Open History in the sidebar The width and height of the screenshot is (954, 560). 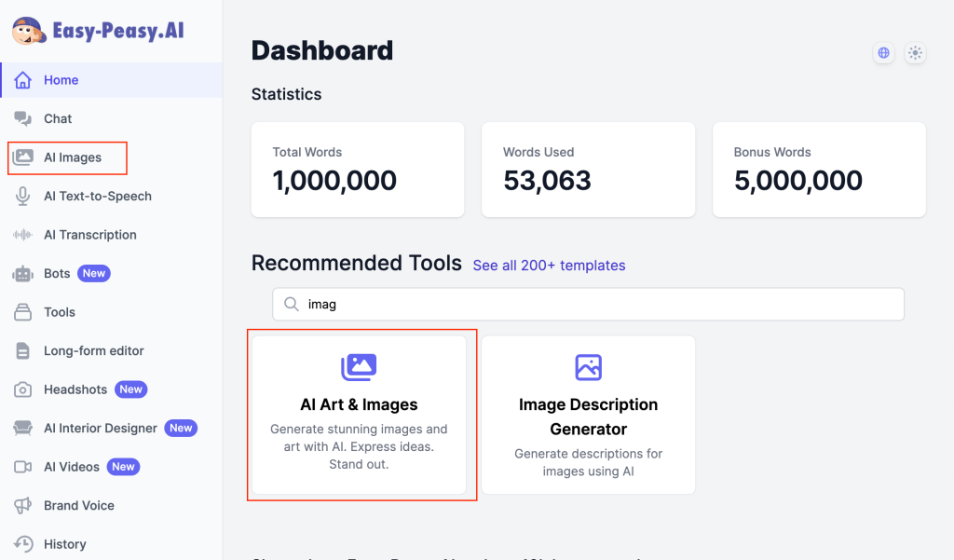(64, 544)
